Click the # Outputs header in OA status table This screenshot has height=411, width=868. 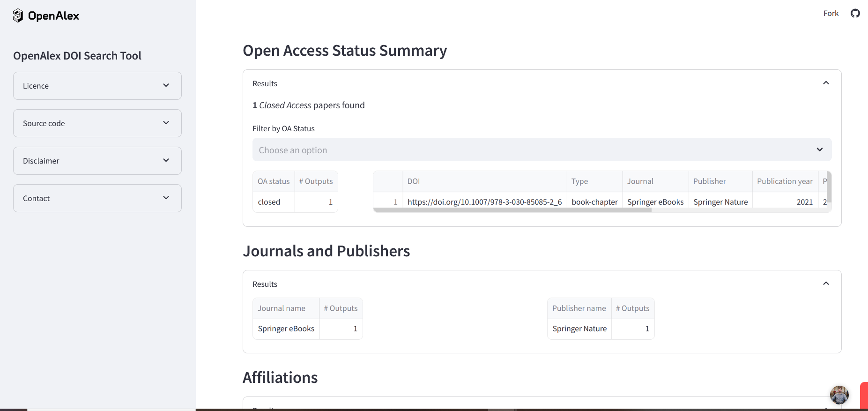[x=316, y=181]
